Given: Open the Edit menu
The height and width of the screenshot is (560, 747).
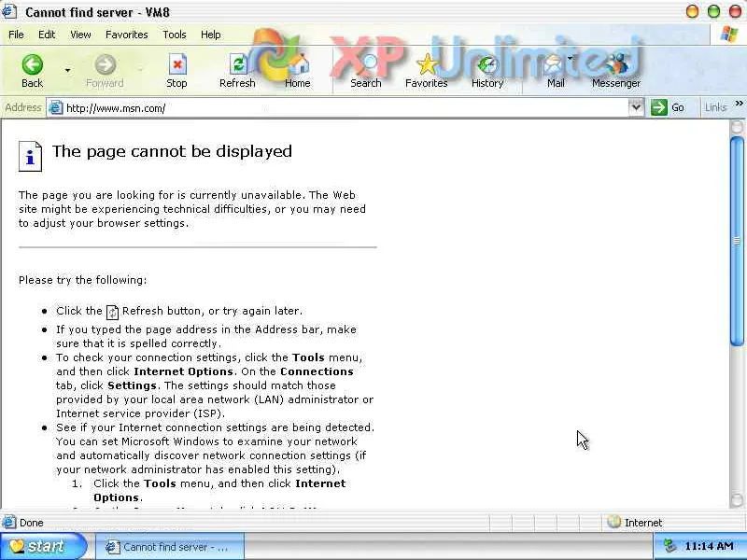Looking at the screenshot, I should 47,35.
